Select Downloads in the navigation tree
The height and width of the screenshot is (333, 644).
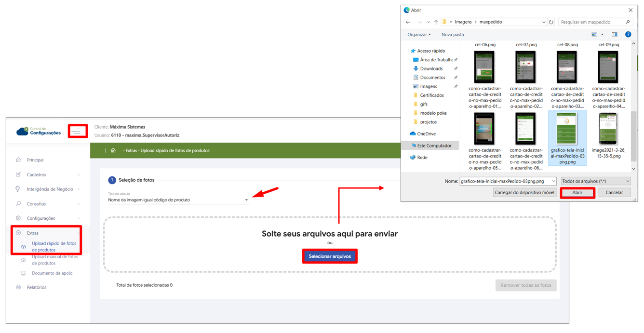[431, 68]
